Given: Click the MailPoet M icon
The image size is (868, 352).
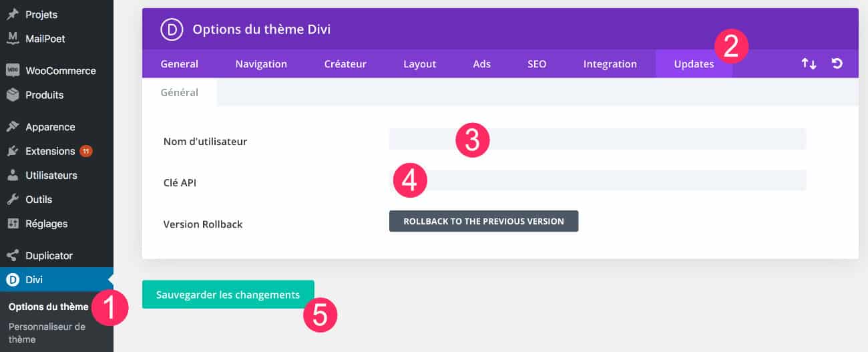Looking at the screenshot, I should (x=12, y=38).
